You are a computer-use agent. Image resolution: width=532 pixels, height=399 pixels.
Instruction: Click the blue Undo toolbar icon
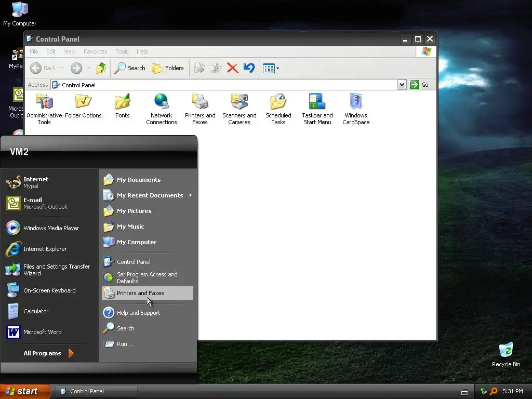tap(249, 68)
